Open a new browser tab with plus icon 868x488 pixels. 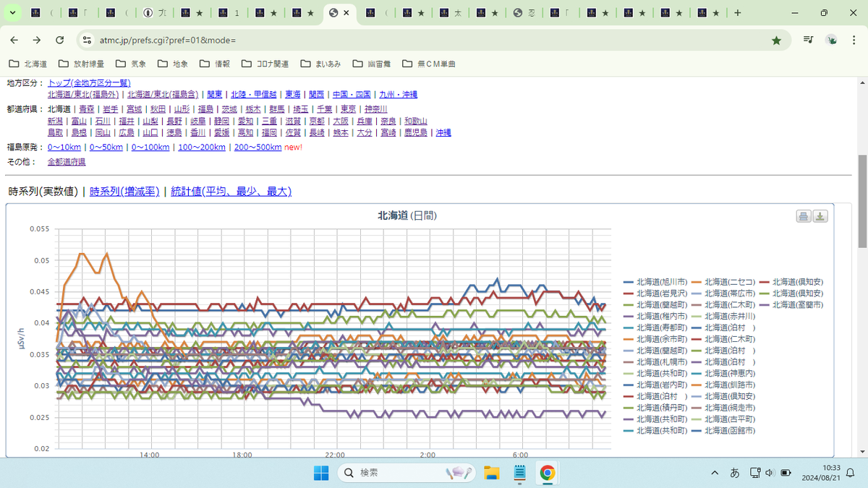click(737, 13)
